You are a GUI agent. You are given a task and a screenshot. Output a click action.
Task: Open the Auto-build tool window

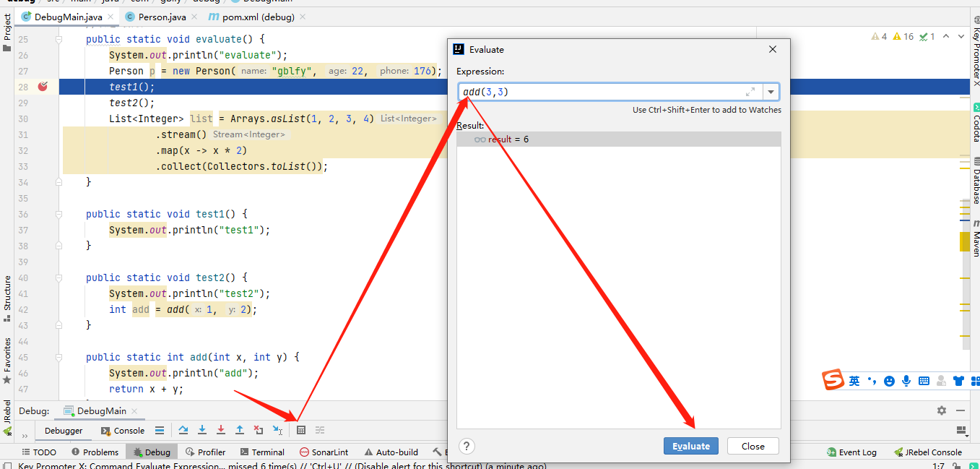(391, 452)
